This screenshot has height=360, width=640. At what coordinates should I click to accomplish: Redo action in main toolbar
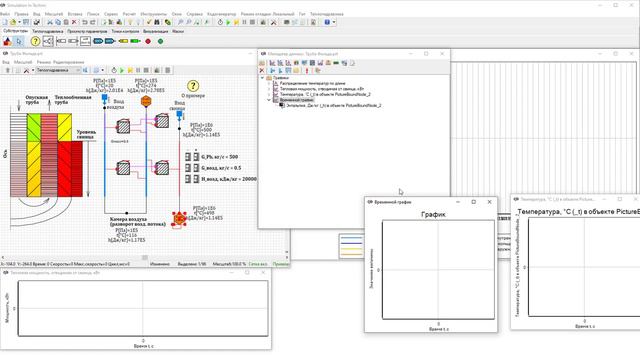click(93, 22)
